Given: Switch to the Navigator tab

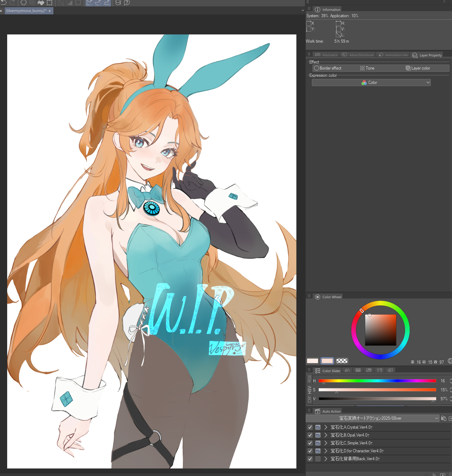Looking at the screenshot, I should [x=327, y=55].
